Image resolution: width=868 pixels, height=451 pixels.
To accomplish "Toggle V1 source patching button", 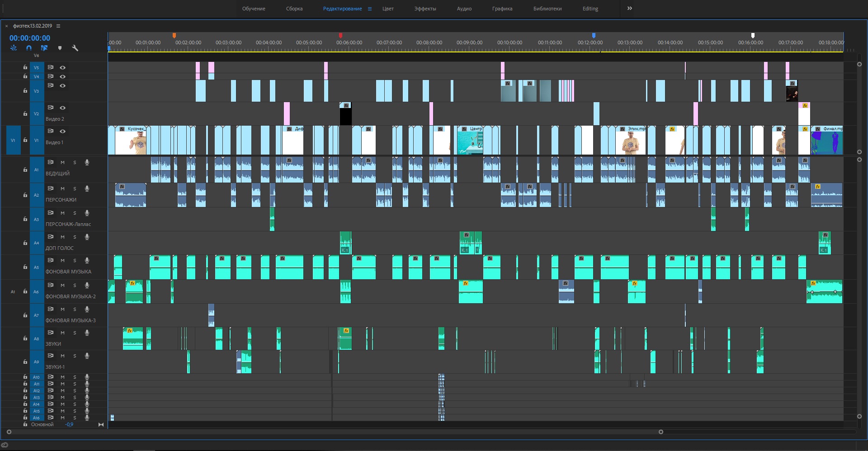I will click(x=13, y=140).
